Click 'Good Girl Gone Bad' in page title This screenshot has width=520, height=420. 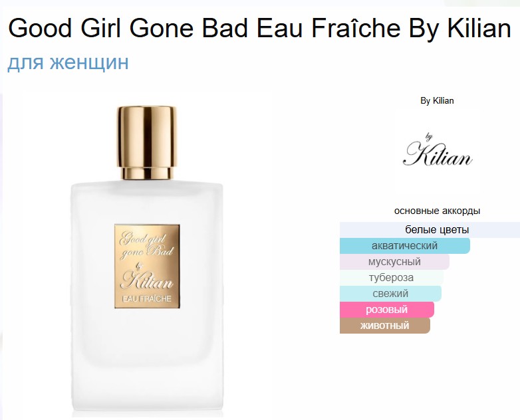tap(128, 28)
